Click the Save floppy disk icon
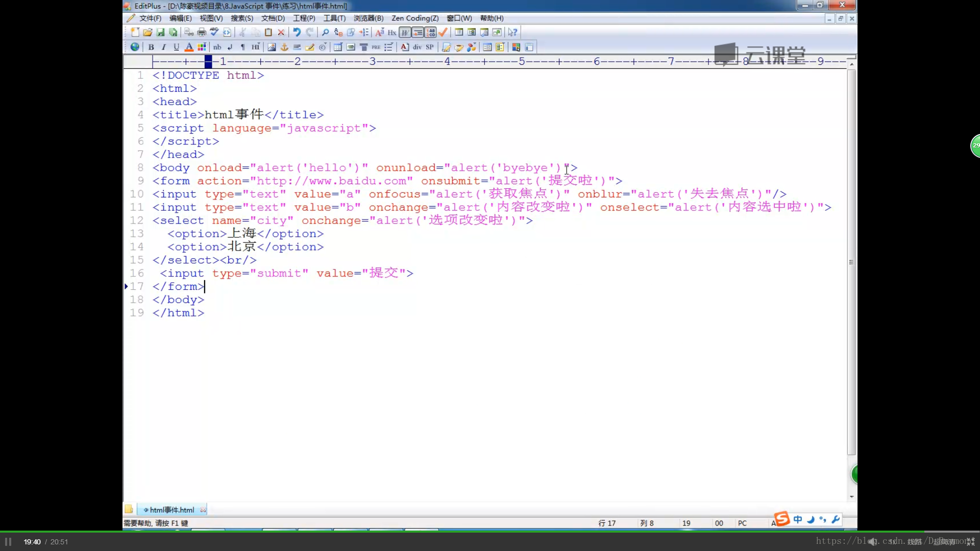 tap(160, 32)
